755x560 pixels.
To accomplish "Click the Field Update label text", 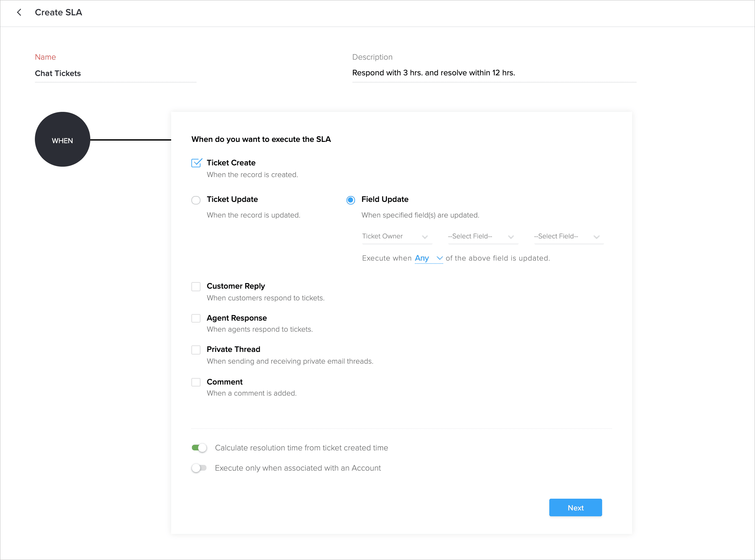I will tap(385, 199).
